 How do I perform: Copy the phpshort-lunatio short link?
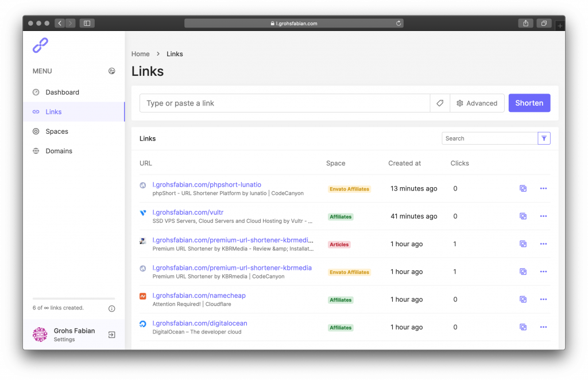click(x=523, y=188)
